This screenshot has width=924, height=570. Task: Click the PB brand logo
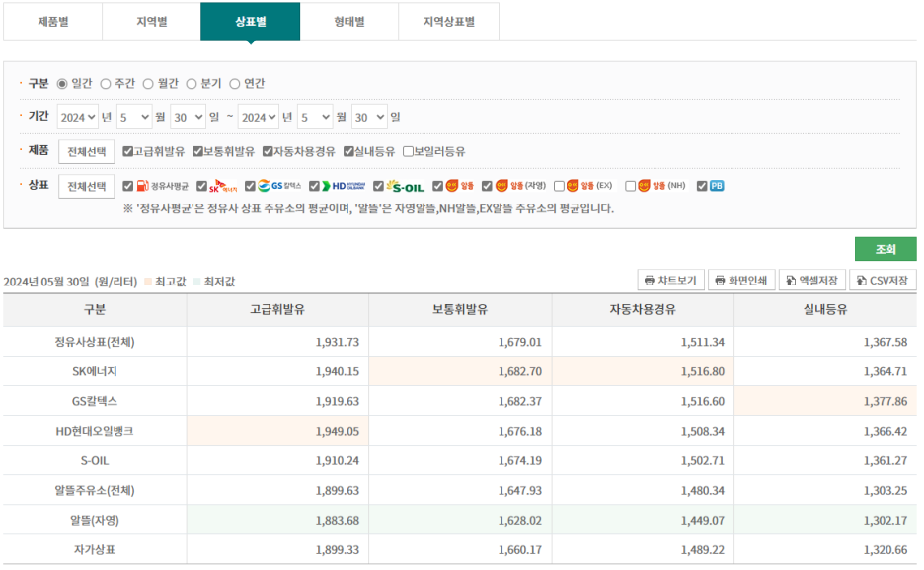[717, 186]
